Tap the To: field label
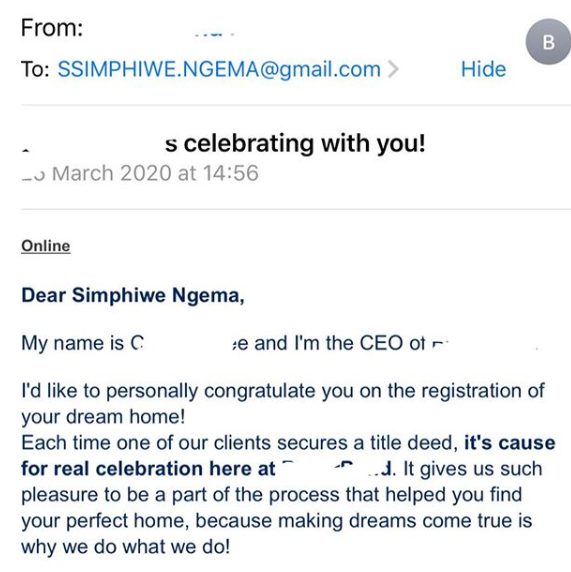 tap(35, 69)
